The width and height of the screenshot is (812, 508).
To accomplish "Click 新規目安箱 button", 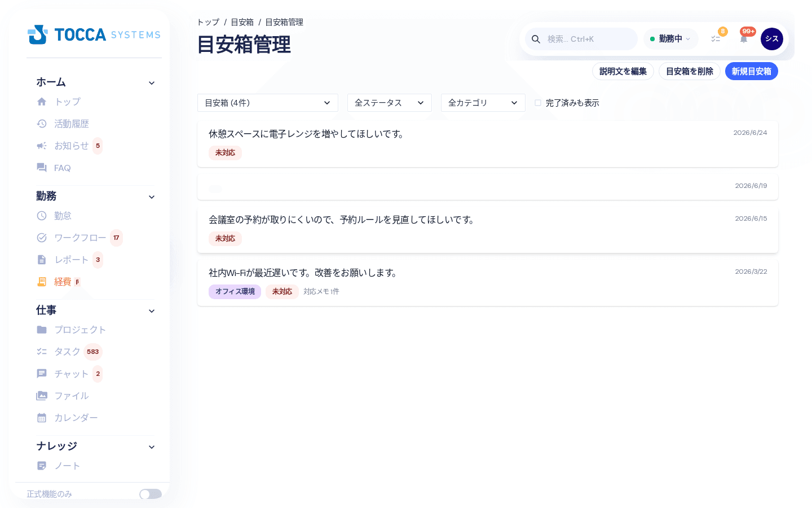I will (752, 71).
